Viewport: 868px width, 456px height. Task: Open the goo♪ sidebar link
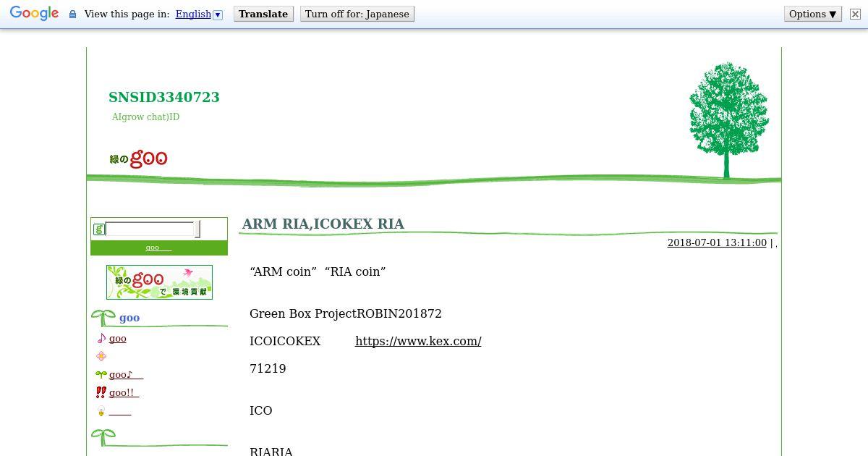pos(126,375)
